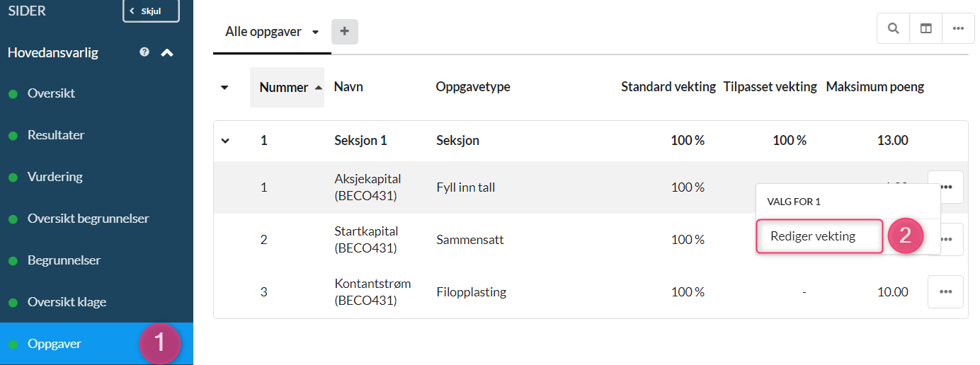
Task: Open the top-right more options ellipsis
Action: coord(959,29)
